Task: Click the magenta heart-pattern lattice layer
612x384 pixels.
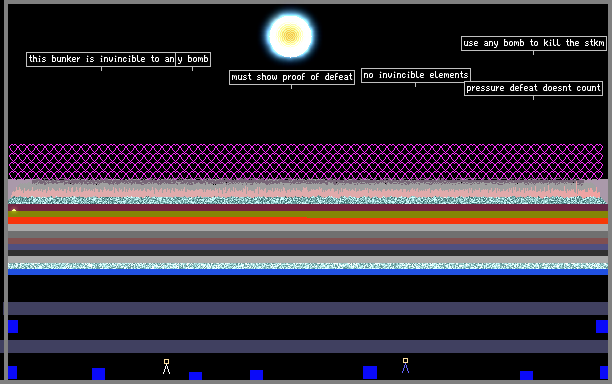Action: click(306, 162)
